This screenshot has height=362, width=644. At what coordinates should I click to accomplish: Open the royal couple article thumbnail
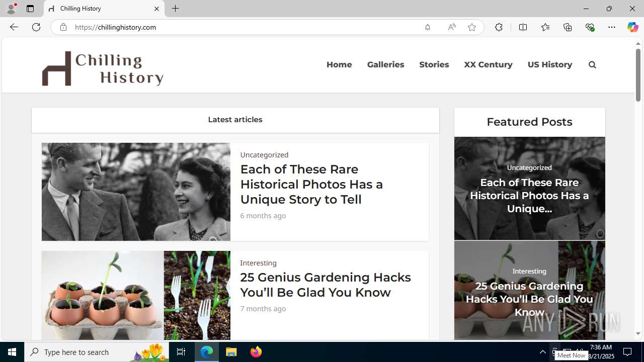(x=136, y=192)
